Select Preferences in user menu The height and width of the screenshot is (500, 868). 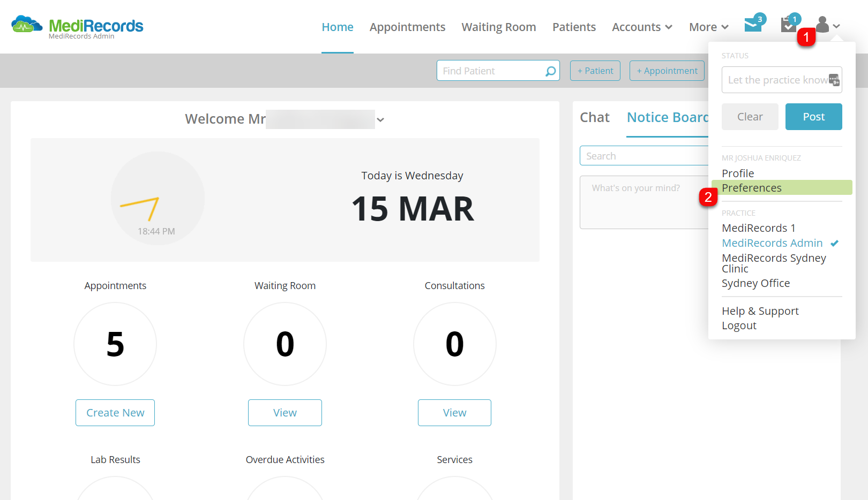click(782, 188)
